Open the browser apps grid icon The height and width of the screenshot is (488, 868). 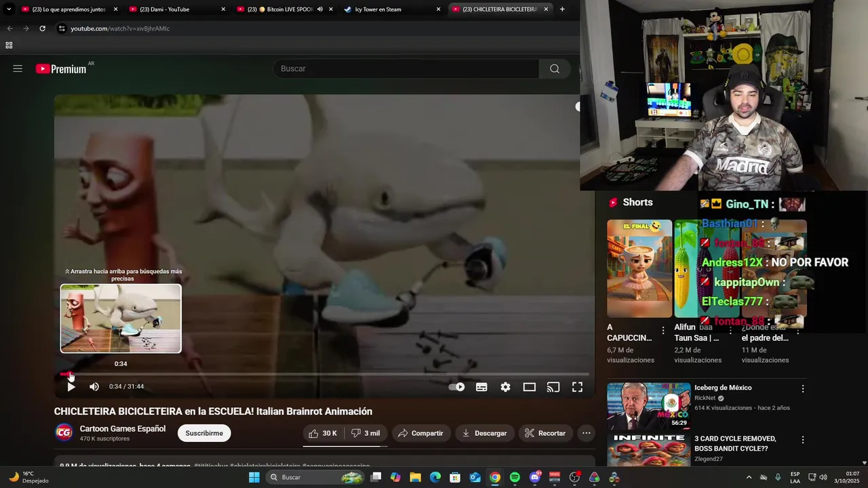(9, 45)
